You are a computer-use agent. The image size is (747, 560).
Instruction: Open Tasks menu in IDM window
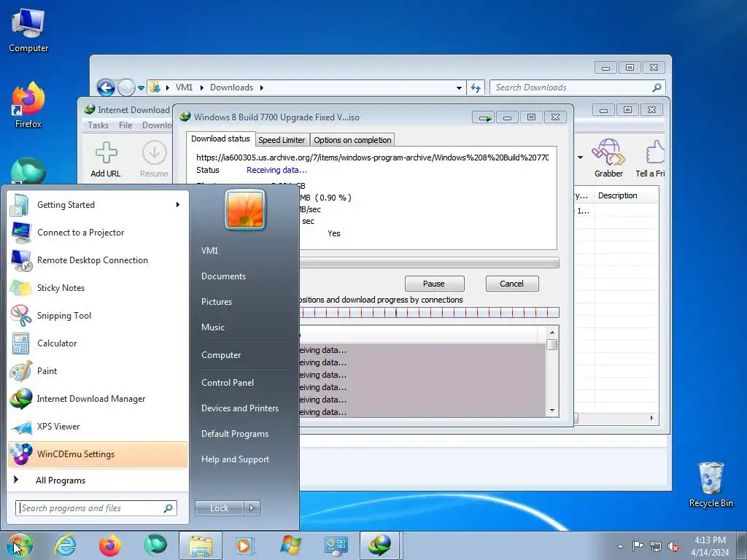pos(98,125)
